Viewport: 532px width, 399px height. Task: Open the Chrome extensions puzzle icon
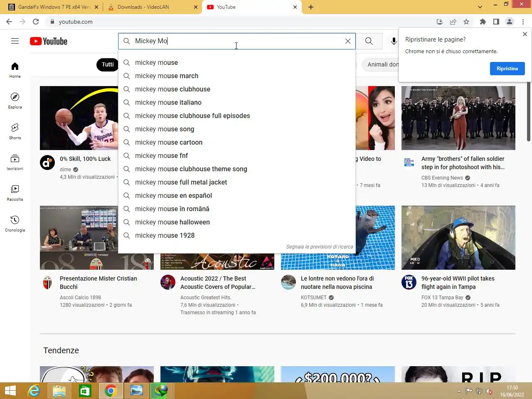[x=483, y=22]
